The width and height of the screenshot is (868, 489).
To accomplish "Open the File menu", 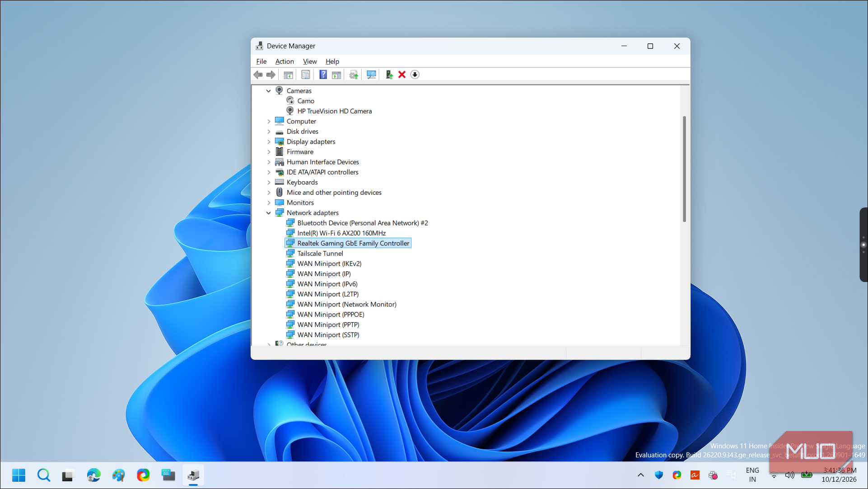I will [261, 61].
